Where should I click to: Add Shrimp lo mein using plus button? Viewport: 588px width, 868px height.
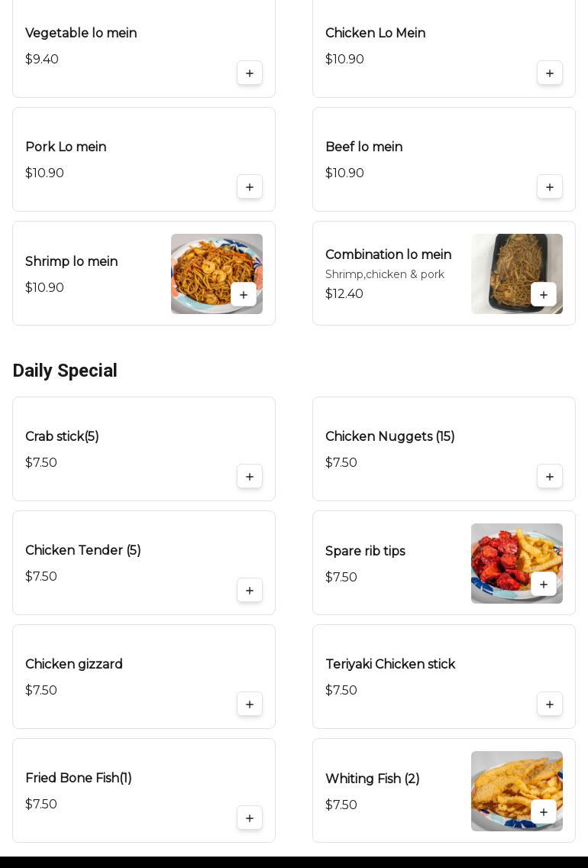(x=244, y=294)
